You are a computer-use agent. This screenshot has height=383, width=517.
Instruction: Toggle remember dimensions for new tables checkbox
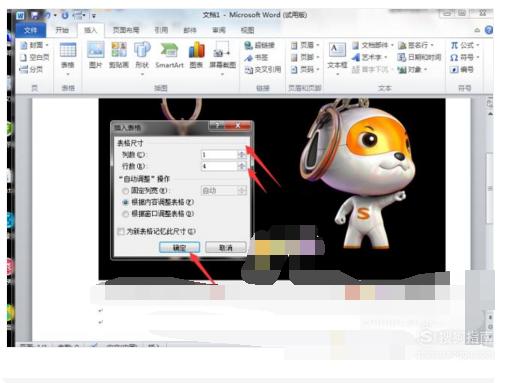121,231
